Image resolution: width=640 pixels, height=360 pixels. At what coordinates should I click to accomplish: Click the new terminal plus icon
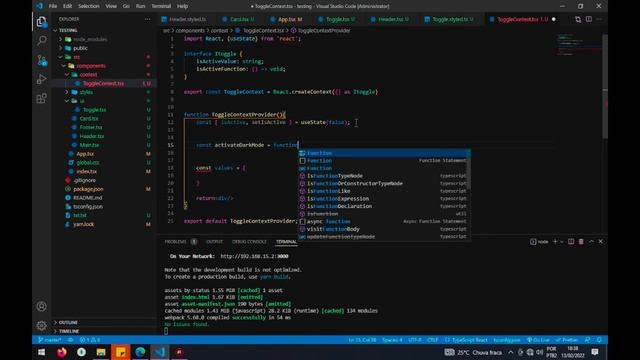pos(555,242)
